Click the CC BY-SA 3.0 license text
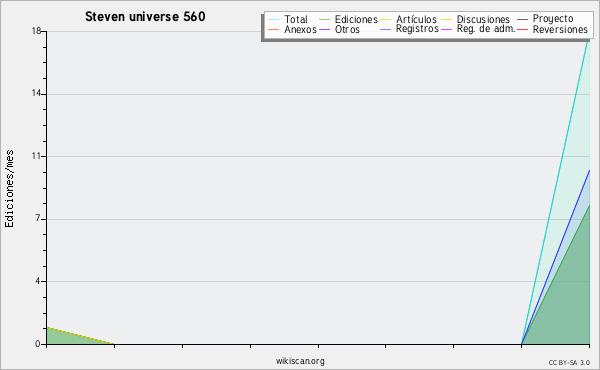 tap(569, 362)
